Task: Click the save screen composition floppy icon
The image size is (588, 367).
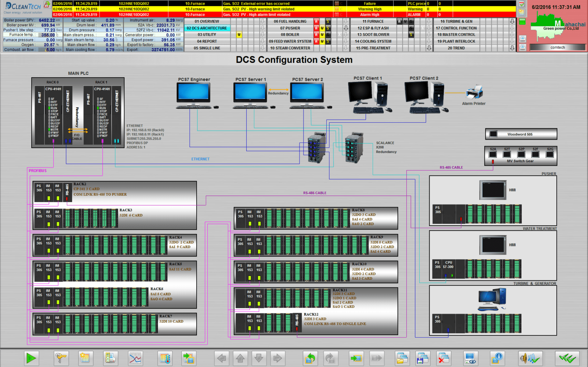Action: tap(423, 358)
